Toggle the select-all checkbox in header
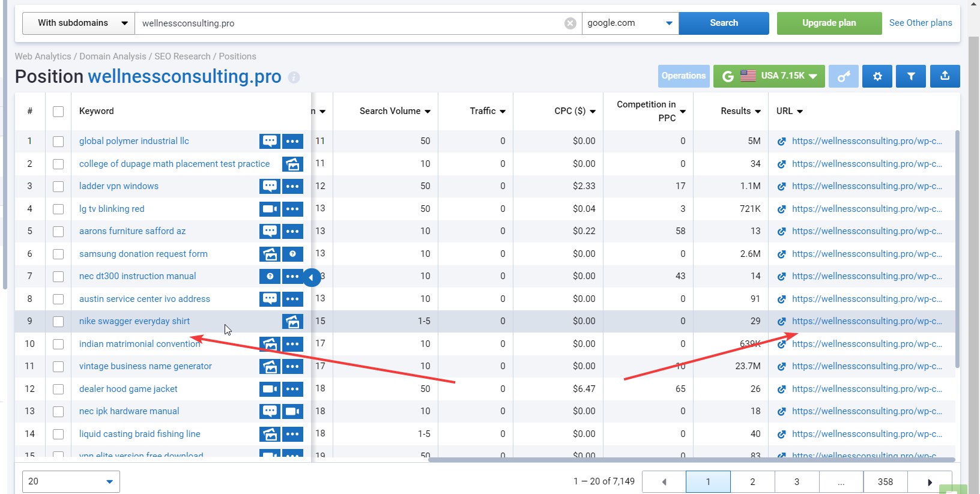The width and height of the screenshot is (980, 494). click(58, 112)
